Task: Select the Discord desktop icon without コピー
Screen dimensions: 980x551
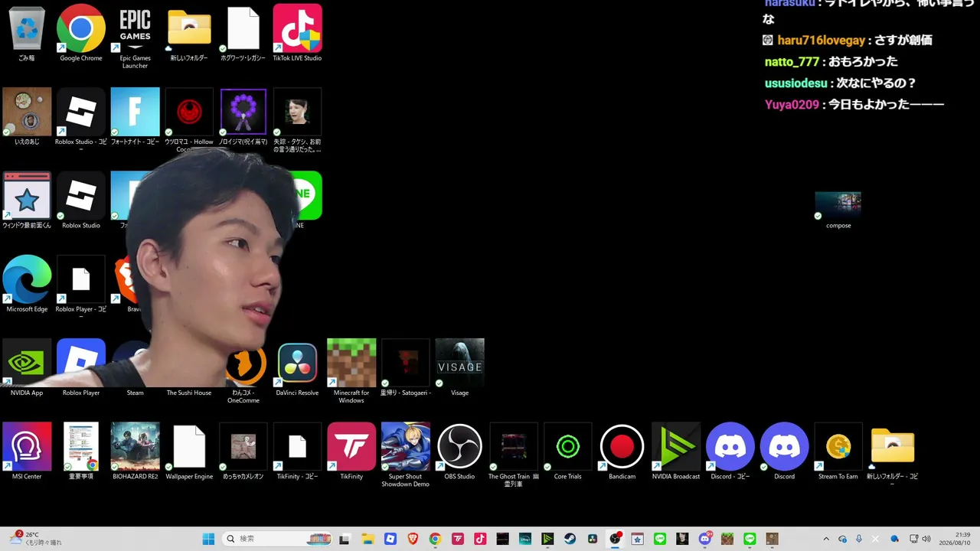Action: click(x=784, y=452)
